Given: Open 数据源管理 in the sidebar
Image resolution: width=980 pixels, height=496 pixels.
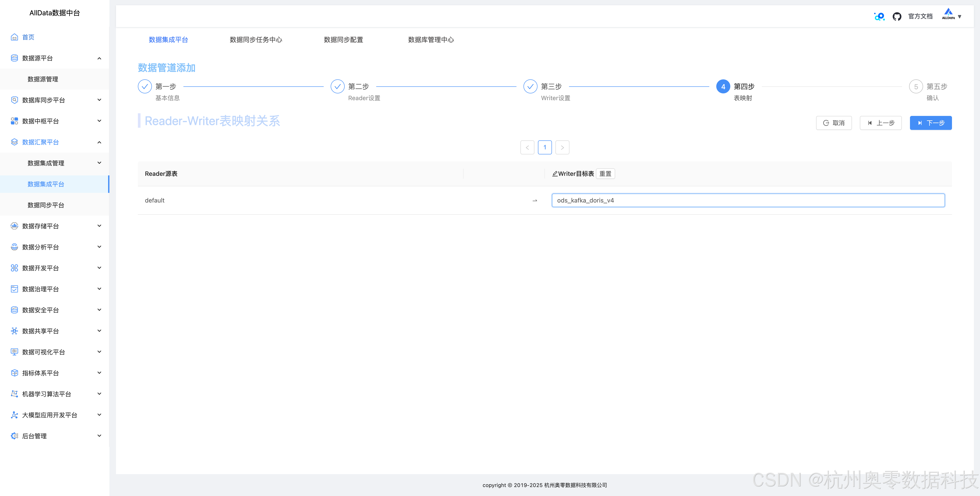Looking at the screenshot, I should (54, 79).
